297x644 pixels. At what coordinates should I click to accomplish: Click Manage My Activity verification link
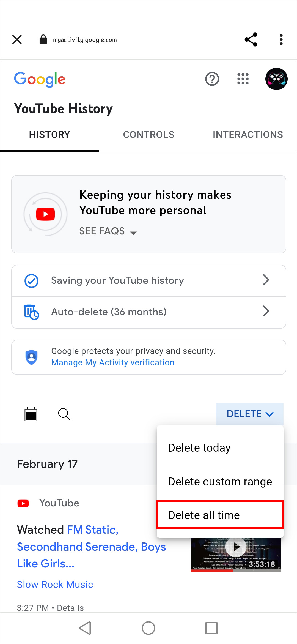pyautogui.click(x=113, y=363)
